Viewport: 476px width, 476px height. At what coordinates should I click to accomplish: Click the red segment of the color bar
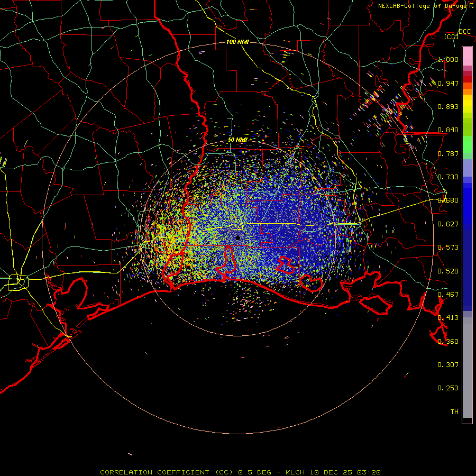pos(467,79)
